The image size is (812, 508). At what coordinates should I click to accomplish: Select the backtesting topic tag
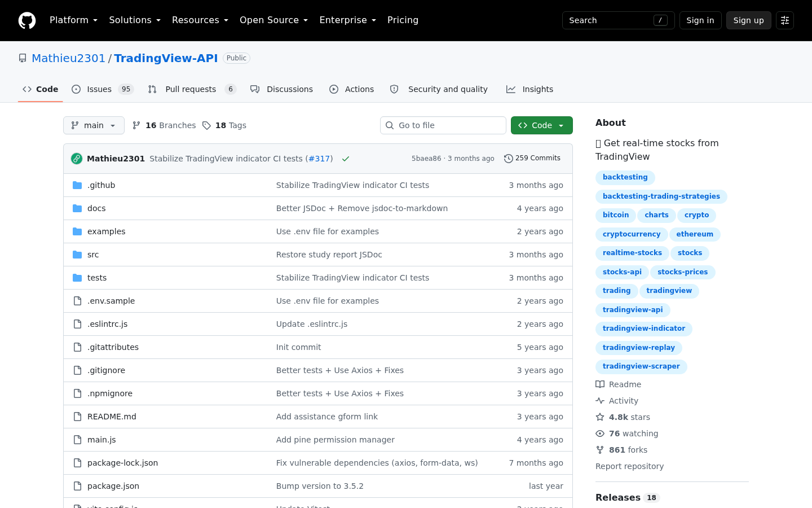point(625,177)
